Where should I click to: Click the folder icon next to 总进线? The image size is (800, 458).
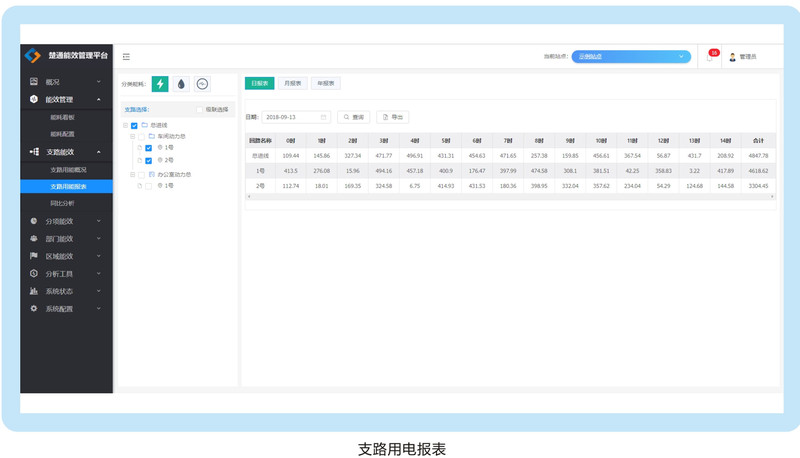[144, 125]
